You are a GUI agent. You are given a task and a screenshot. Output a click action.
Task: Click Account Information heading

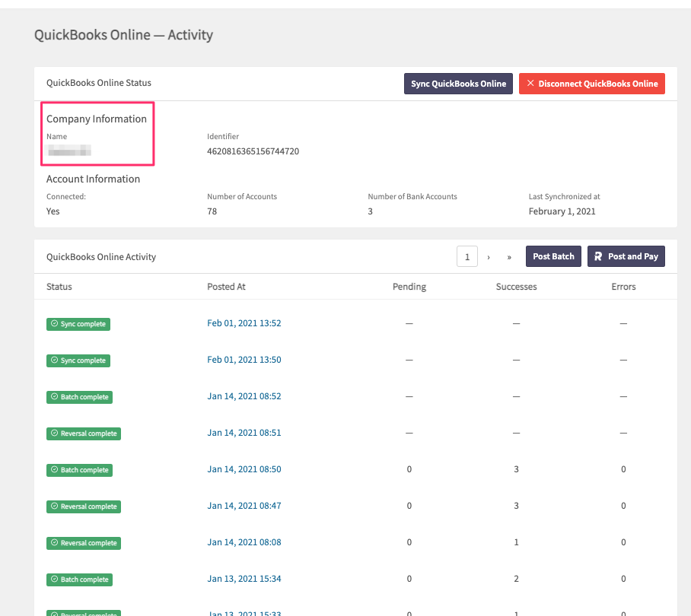(93, 179)
